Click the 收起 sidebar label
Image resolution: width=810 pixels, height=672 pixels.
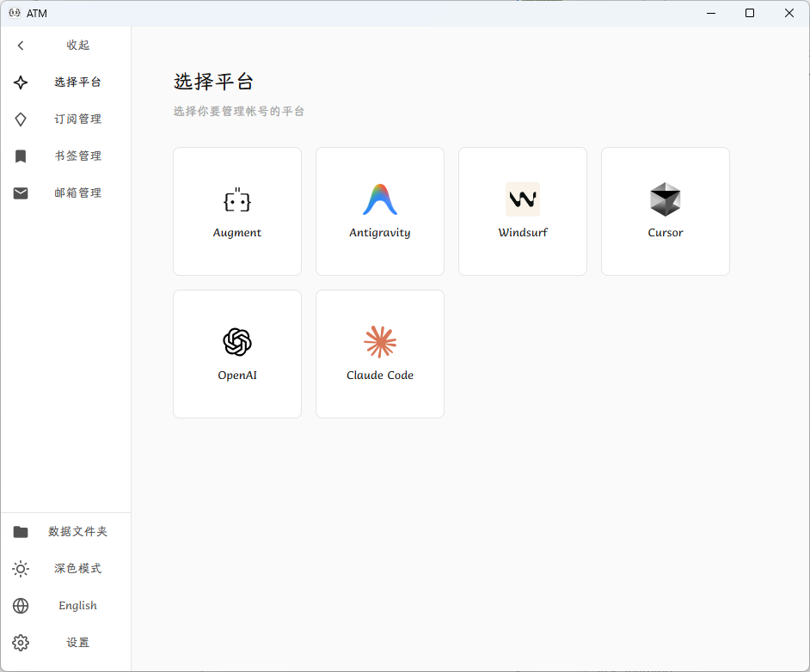[x=78, y=46]
